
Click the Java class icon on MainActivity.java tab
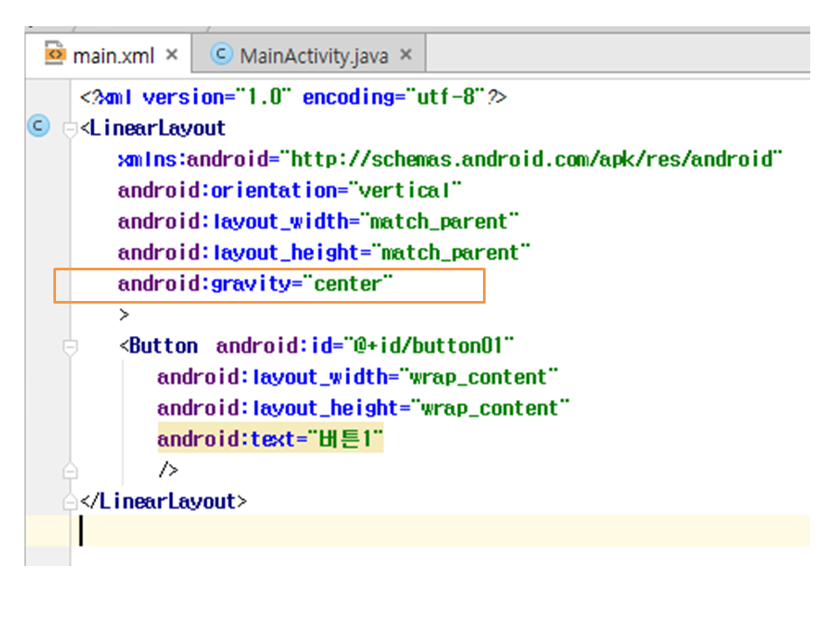pyautogui.click(x=222, y=54)
